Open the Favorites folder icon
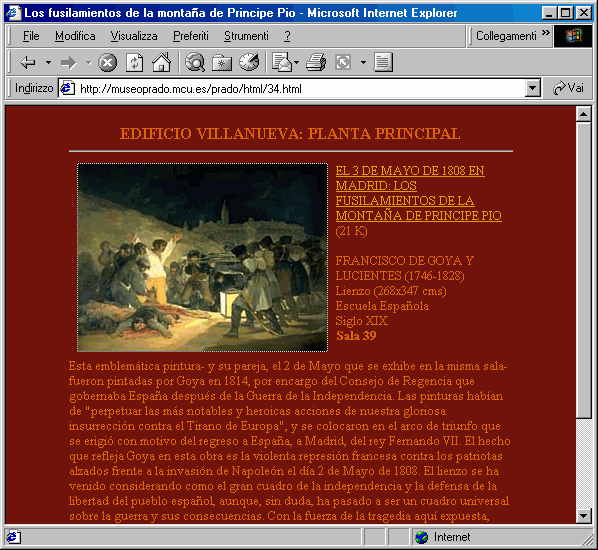Viewport: 598px width, 550px height. pos(222,62)
